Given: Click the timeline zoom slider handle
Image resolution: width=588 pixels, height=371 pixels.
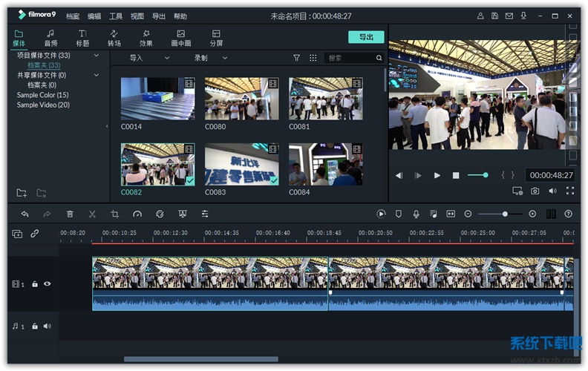Looking at the screenshot, I should pos(505,214).
